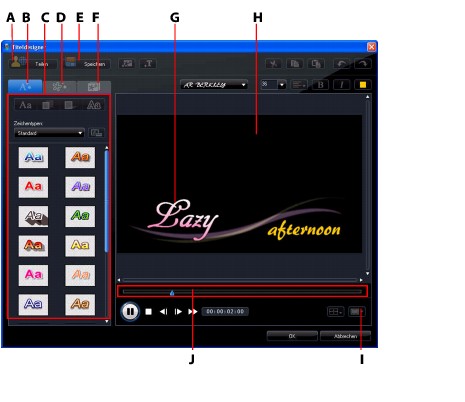Apply the red Aa text preset
The width and height of the screenshot is (465, 402).
[33, 187]
